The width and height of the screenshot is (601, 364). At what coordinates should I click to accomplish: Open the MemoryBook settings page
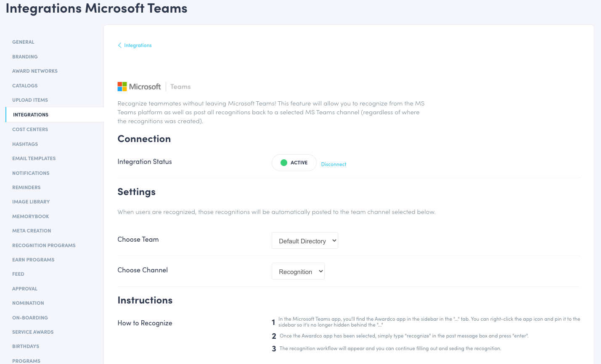30,216
